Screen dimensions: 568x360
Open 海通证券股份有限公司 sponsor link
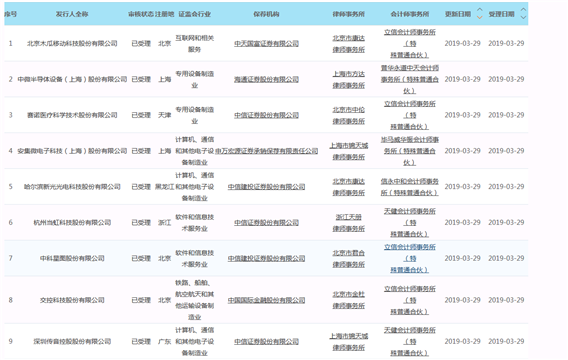(x=266, y=79)
